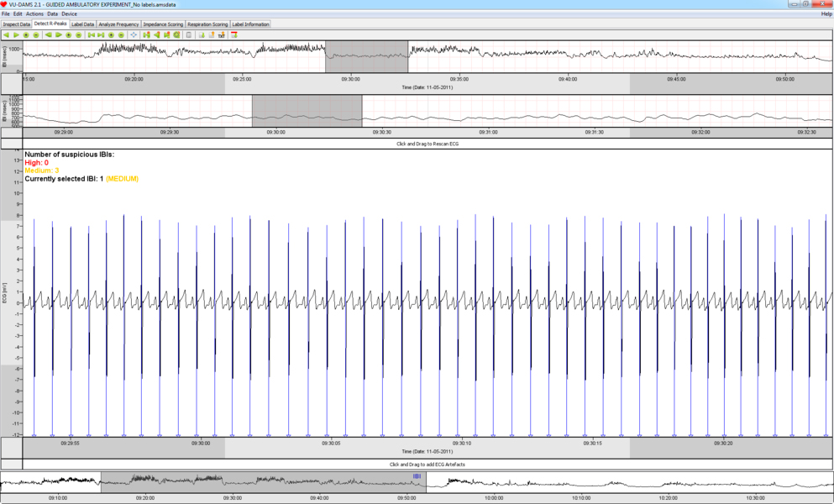Screen dimensions: 834x504
Task: Click 09:31:00 on second IBI time axis
Action: [x=488, y=132]
